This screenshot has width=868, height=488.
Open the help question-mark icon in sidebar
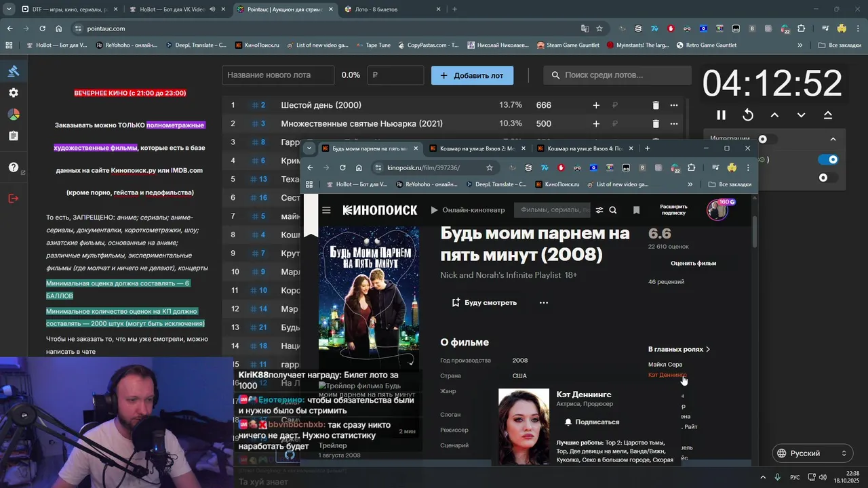click(14, 167)
